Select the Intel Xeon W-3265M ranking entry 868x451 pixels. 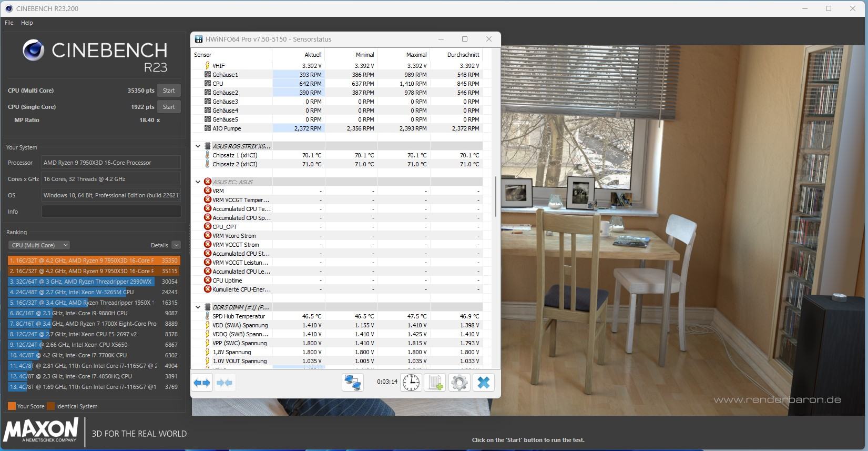pos(94,292)
